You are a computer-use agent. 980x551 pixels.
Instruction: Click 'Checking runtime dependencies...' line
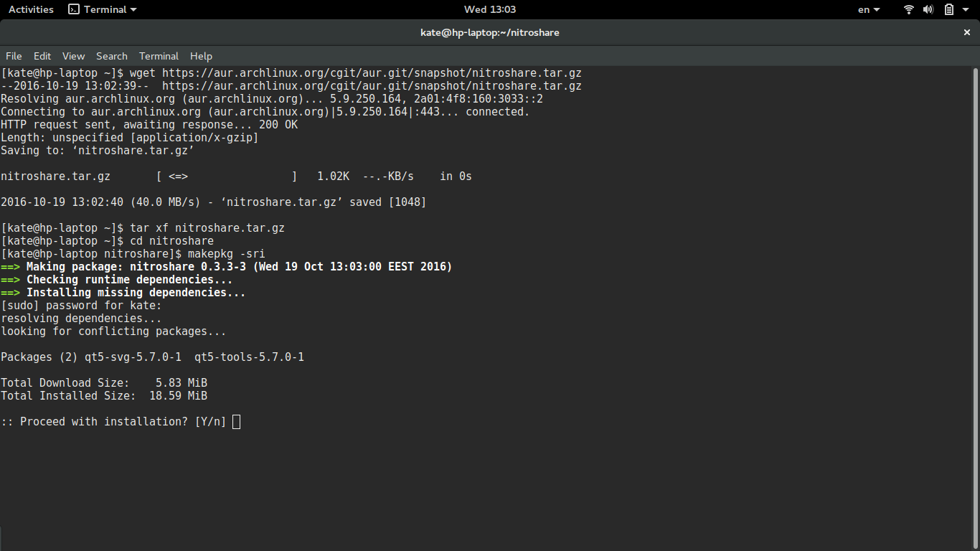pyautogui.click(x=117, y=280)
